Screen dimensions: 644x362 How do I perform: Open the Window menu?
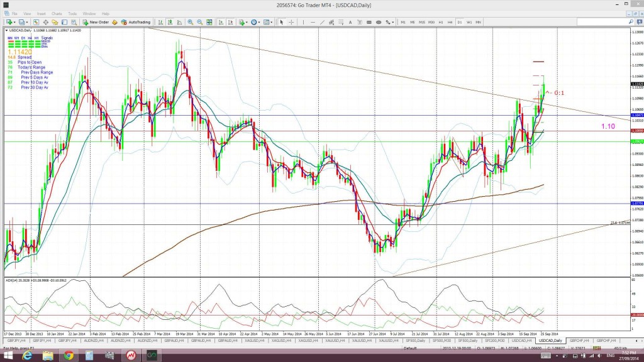[89, 14]
